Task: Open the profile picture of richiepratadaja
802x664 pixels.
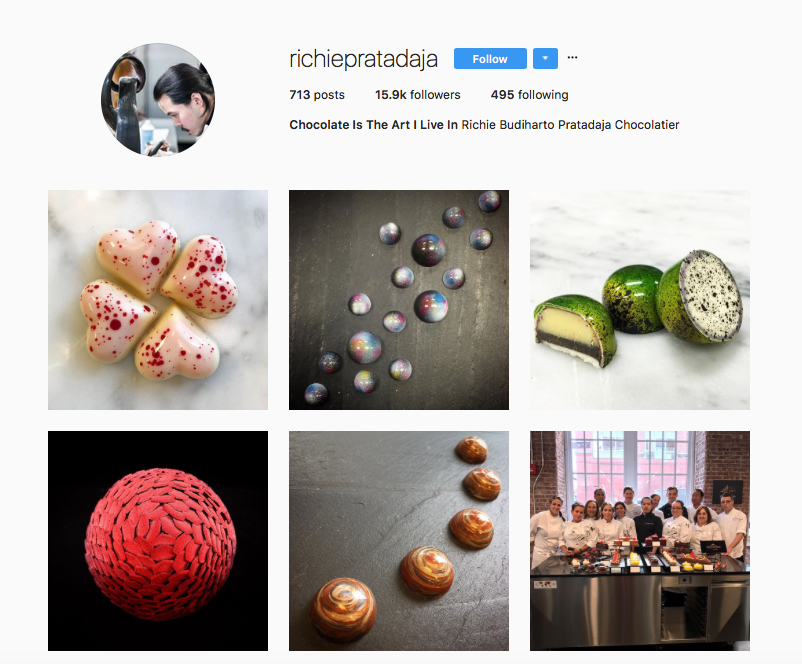Action: pos(158,100)
